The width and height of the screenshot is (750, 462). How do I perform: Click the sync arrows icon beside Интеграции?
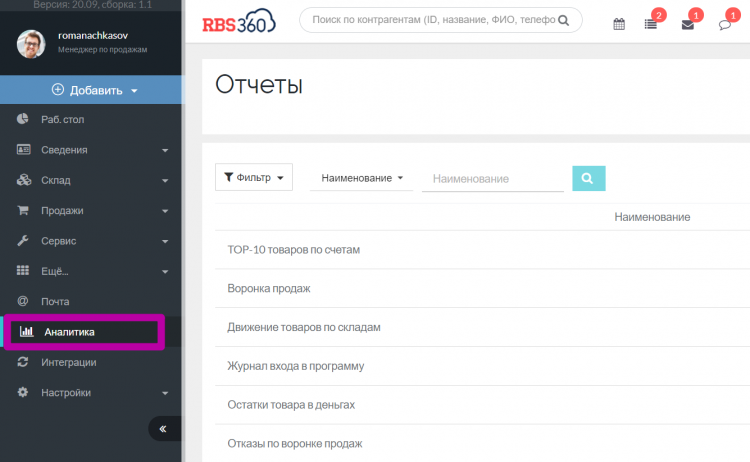pos(22,362)
